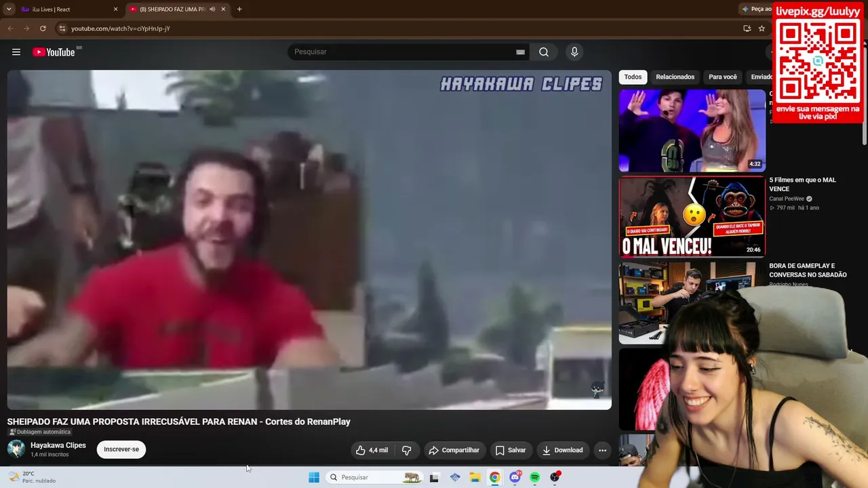Close the iLu Lives | React tab

click(115, 9)
